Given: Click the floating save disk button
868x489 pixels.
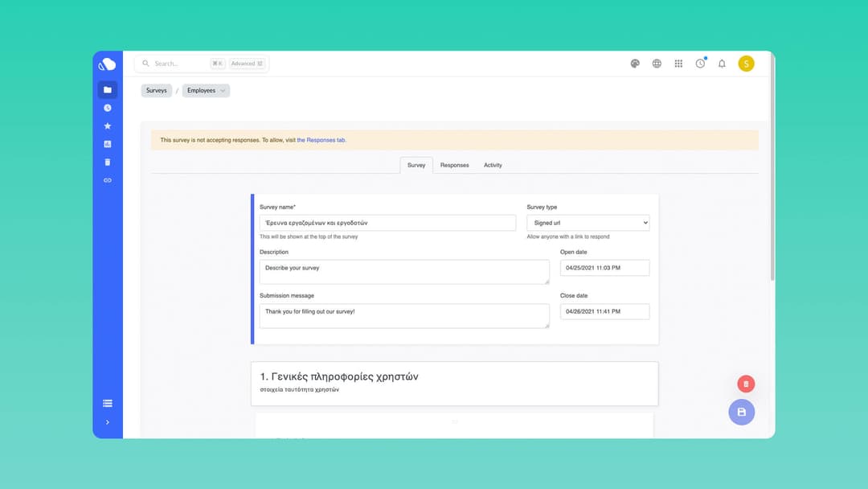Looking at the screenshot, I should (741, 412).
